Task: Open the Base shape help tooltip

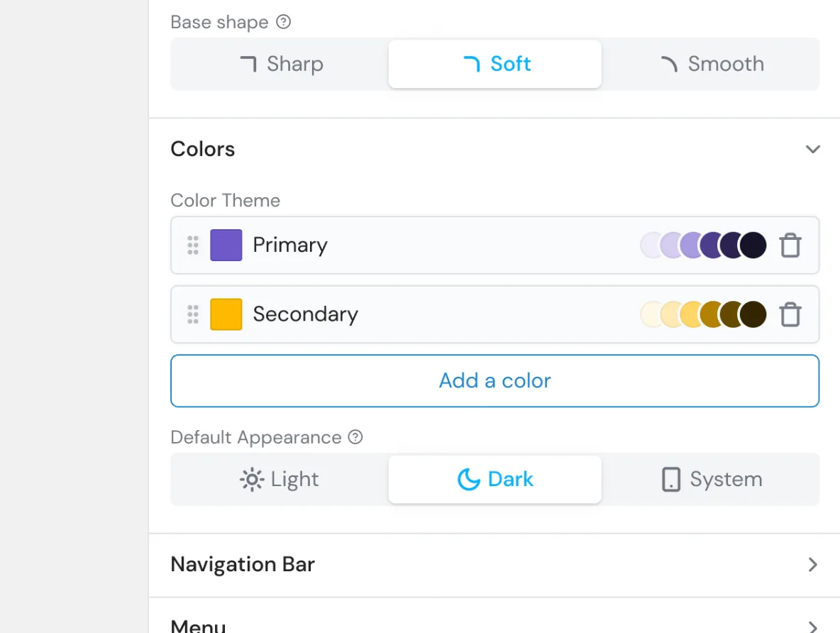Action: pos(283,22)
